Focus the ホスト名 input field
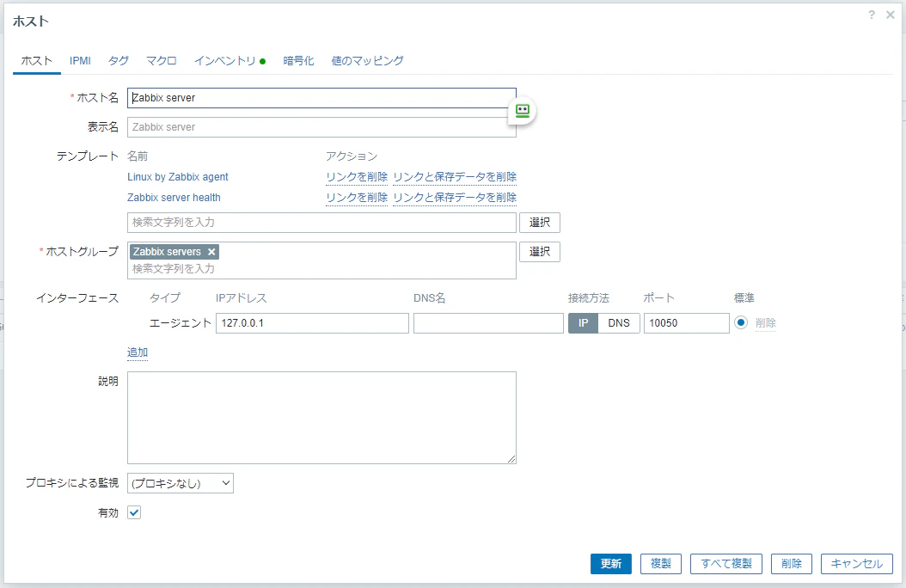 (321, 98)
